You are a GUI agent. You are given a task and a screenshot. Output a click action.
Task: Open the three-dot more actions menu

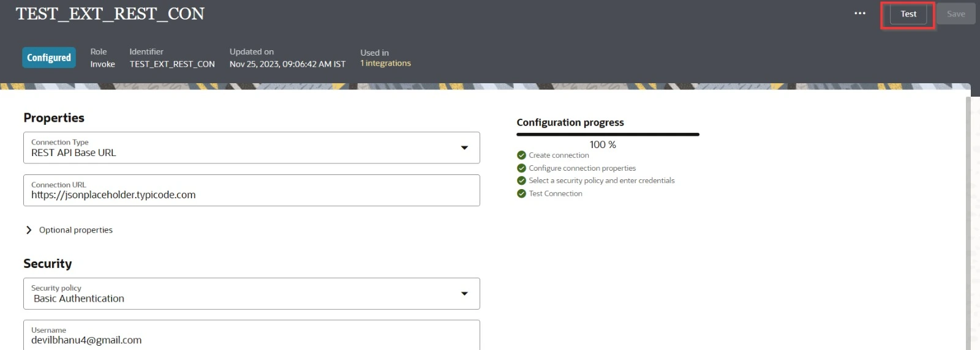tap(860, 13)
